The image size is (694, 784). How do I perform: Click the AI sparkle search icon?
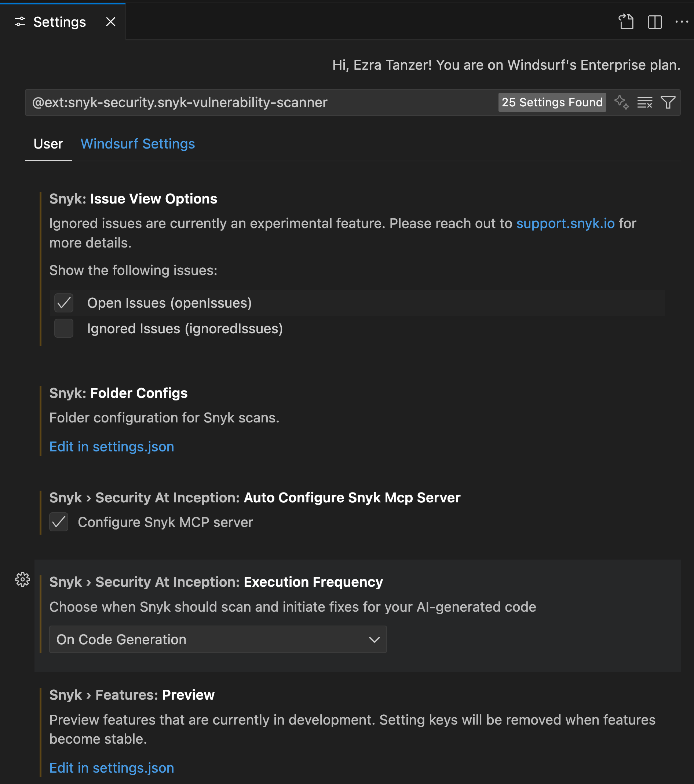(x=621, y=102)
